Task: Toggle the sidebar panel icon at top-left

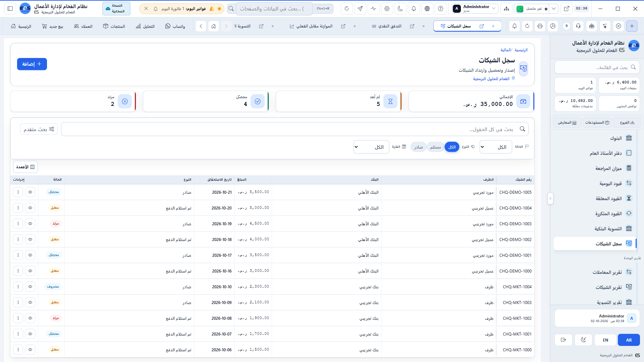Action: [x=10, y=9]
